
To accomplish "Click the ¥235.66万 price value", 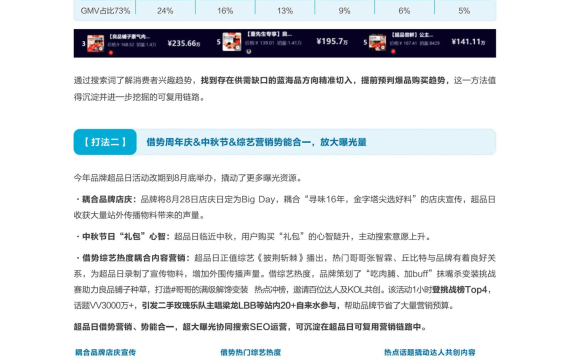I will point(184,43).
